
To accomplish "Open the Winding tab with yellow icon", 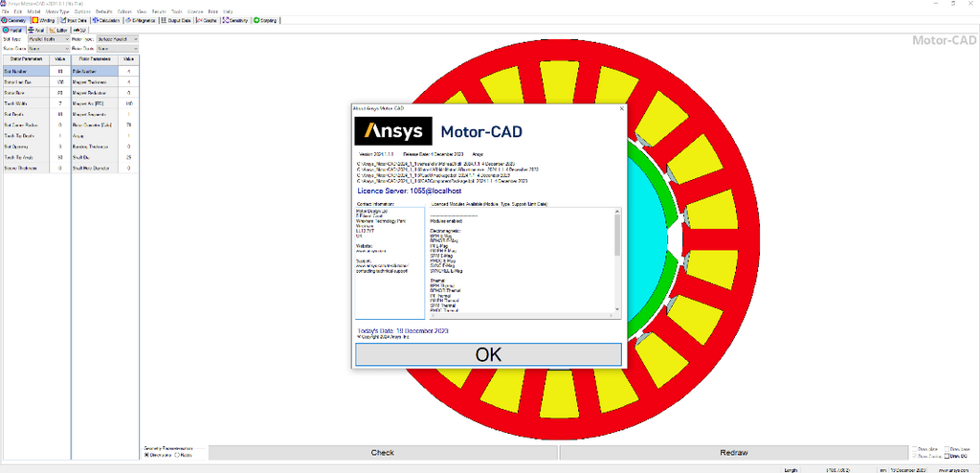I will click(44, 21).
